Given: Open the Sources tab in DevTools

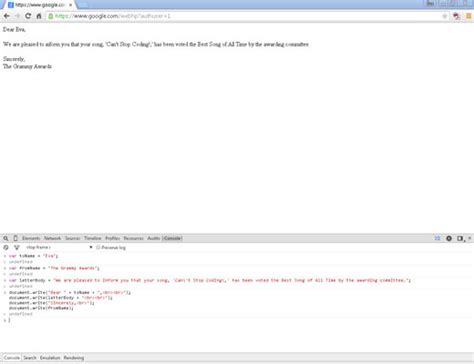Looking at the screenshot, I should [72, 238].
